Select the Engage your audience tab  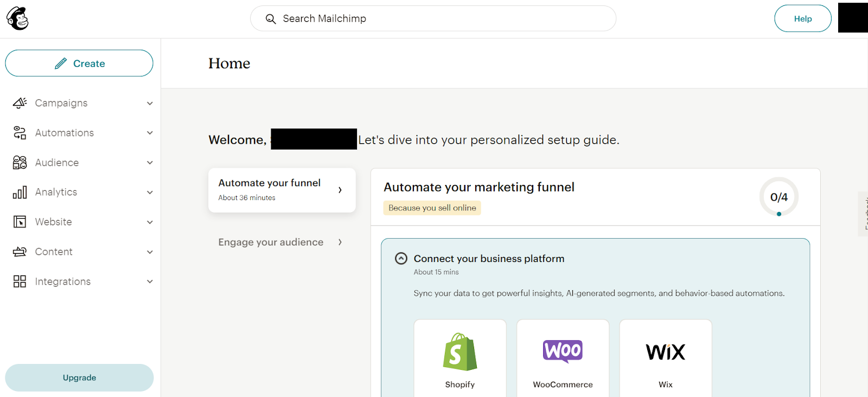pyautogui.click(x=282, y=242)
